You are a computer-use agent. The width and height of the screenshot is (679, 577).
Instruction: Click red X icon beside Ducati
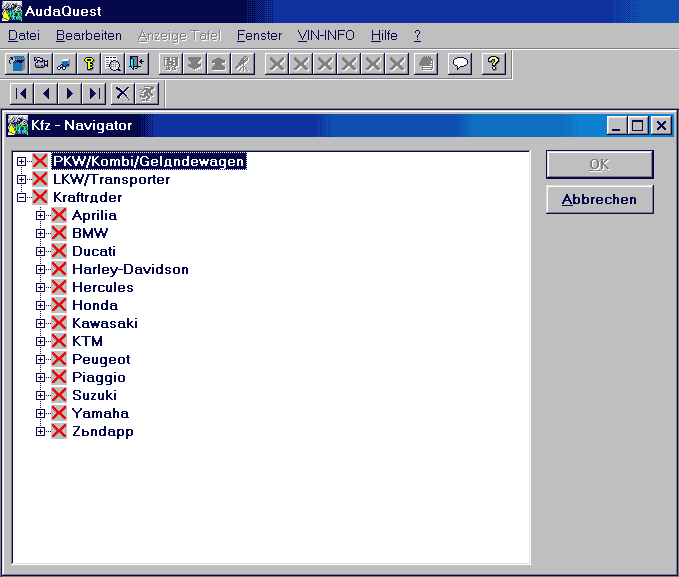(x=59, y=251)
